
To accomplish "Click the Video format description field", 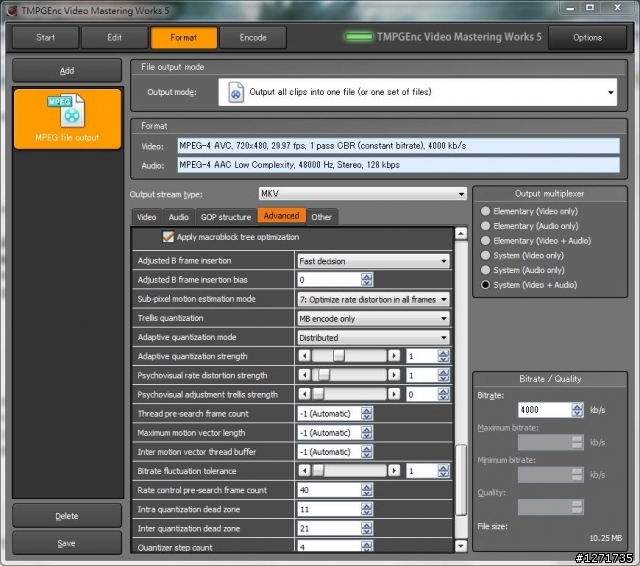I will point(398,146).
